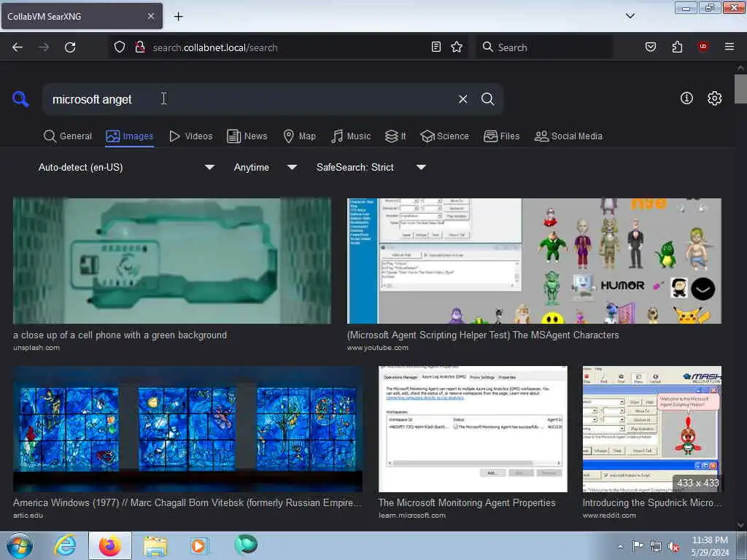This screenshot has height=560, width=747.
Task: Switch to the Music category tab
Action: tap(351, 136)
